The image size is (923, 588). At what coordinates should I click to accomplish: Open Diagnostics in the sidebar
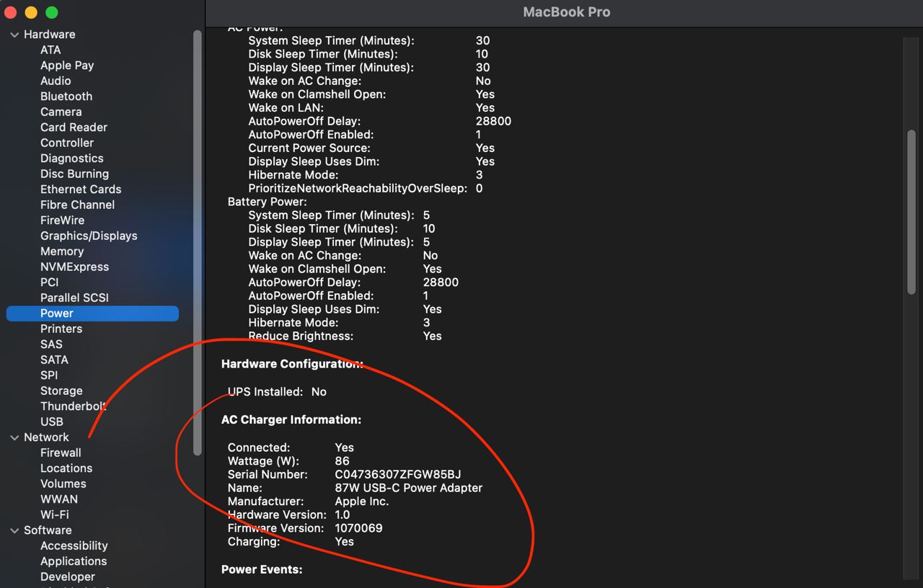72,159
